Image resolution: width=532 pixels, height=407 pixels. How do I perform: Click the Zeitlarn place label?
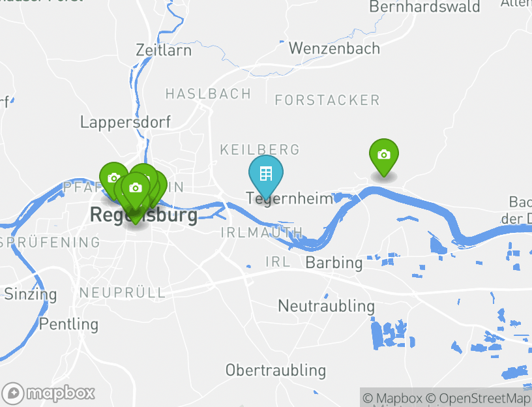[x=164, y=50]
